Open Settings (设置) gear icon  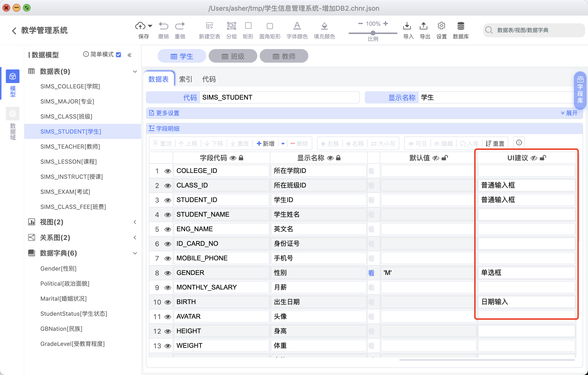click(442, 26)
